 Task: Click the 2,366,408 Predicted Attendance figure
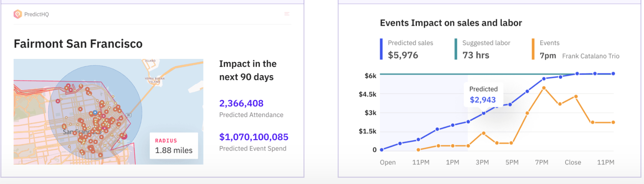(241, 103)
